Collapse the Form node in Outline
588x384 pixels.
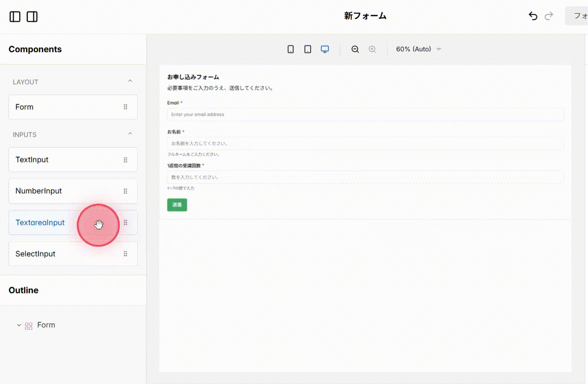pos(19,325)
